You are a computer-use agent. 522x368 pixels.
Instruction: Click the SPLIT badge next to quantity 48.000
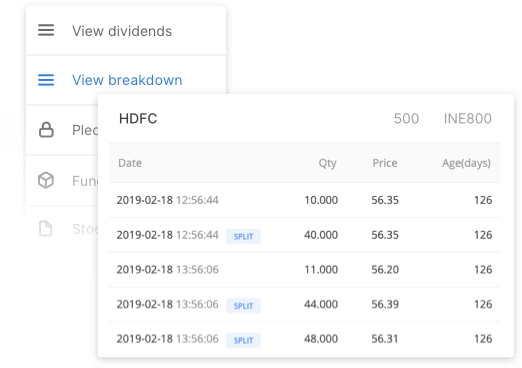(x=243, y=340)
